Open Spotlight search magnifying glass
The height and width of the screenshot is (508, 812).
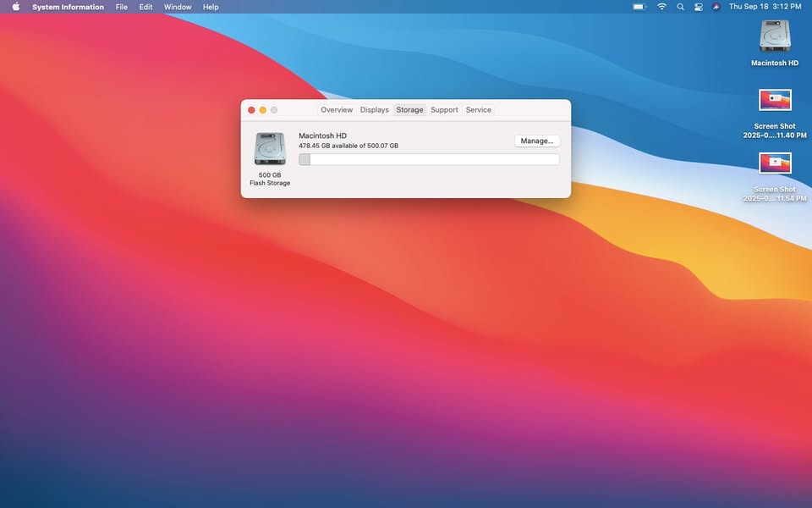point(680,7)
